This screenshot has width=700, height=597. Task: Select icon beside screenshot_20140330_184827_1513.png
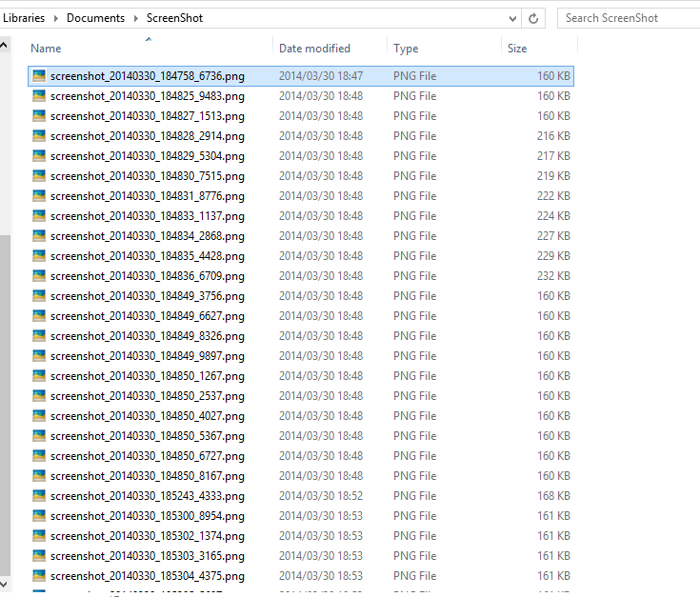39,116
